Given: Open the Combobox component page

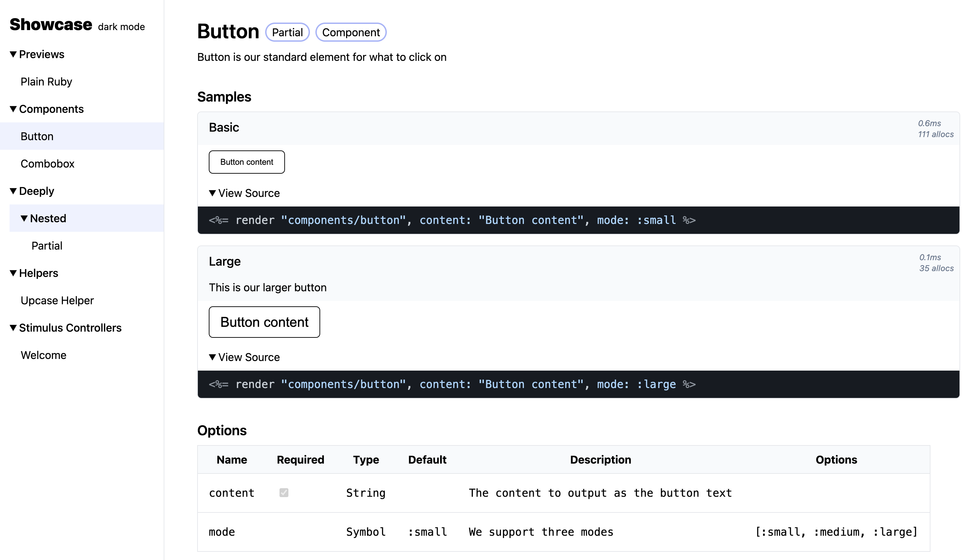Looking at the screenshot, I should (47, 163).
